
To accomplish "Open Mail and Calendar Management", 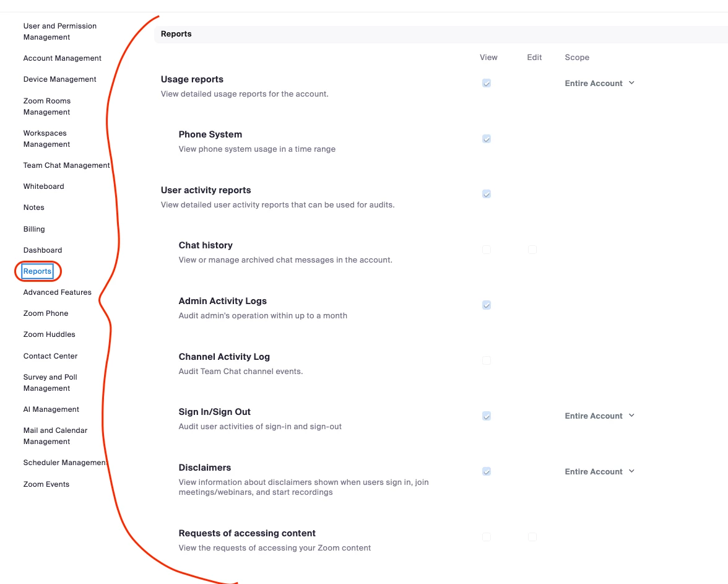I will [55, 436].
